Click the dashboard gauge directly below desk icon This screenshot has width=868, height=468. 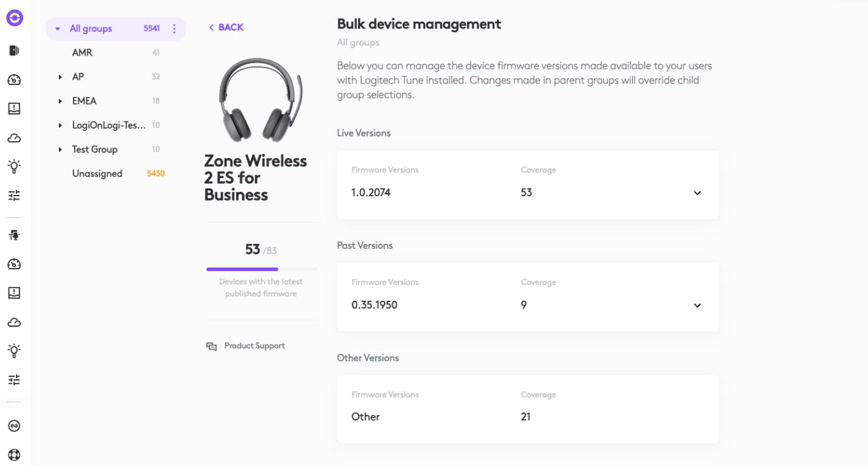click(14, 264)
